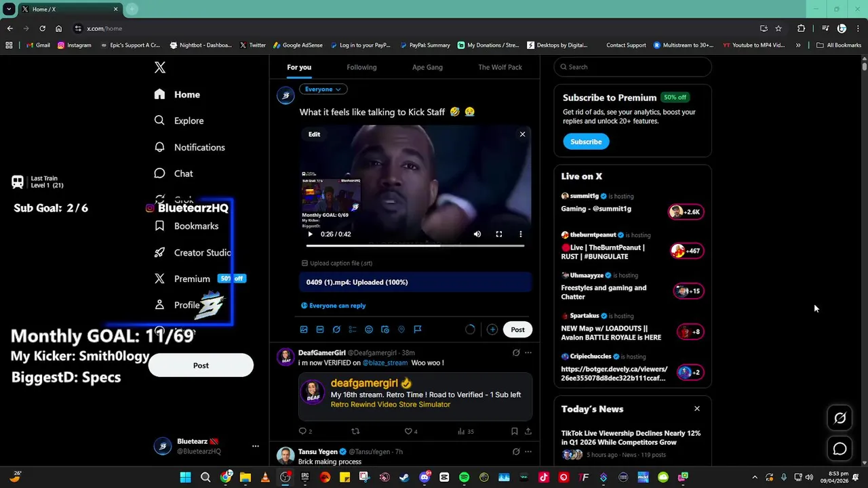Add media image icon in composer

304,329
